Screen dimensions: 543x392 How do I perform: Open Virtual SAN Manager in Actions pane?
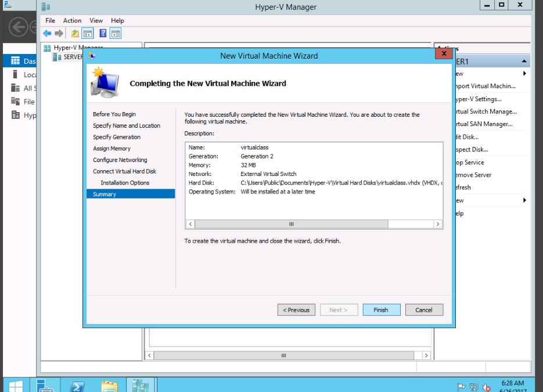(484, 124)
